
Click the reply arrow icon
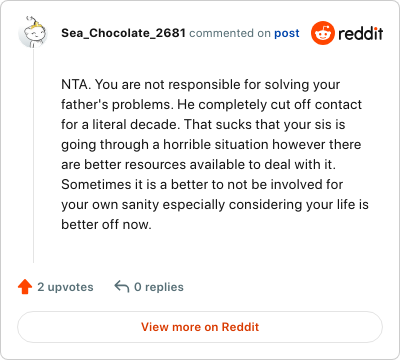pyautogui.click(x=122, y=286)
